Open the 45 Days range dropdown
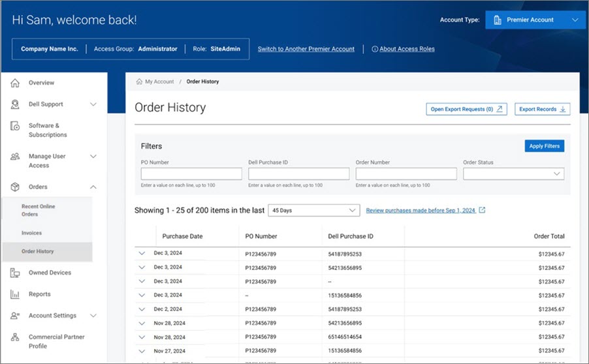The width and height of the screenshot is (589, 364). (314, 211)
